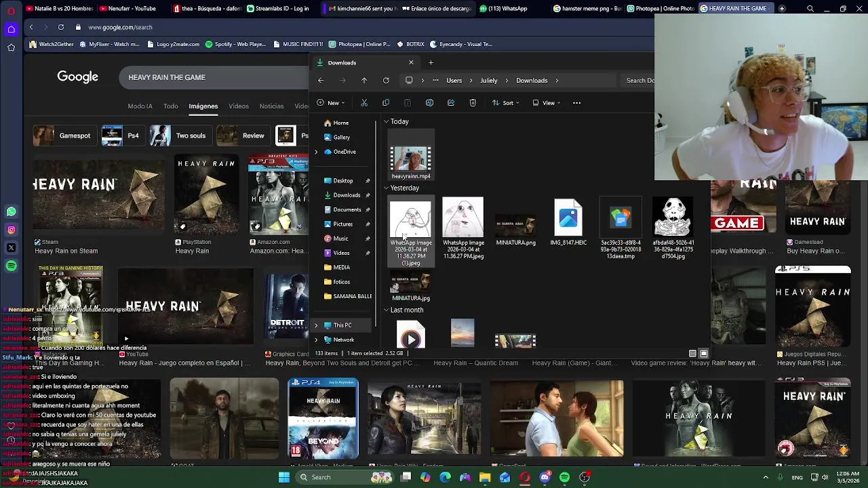The height and width of the screenshot is (488, 868).
Task: Open Spotify - Web Player bookmark
Action: coord(235,44)
